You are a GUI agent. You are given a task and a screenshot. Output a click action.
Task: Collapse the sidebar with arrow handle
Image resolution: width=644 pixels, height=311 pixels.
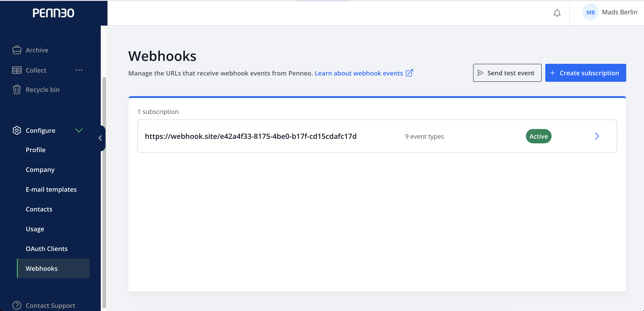100,138
